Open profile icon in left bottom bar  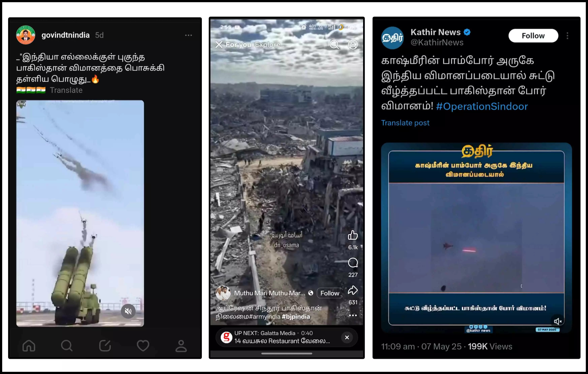point(181,346)
